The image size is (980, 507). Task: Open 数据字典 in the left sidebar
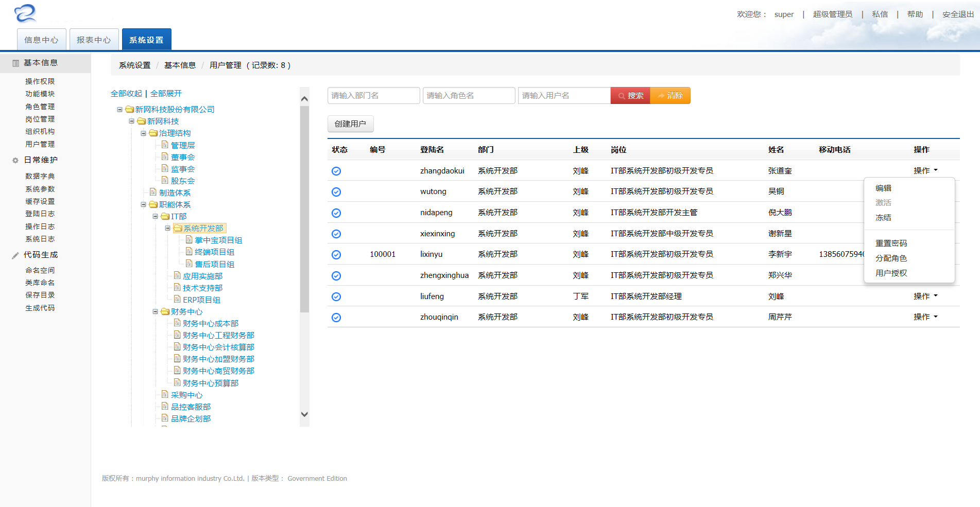[40, 176]
